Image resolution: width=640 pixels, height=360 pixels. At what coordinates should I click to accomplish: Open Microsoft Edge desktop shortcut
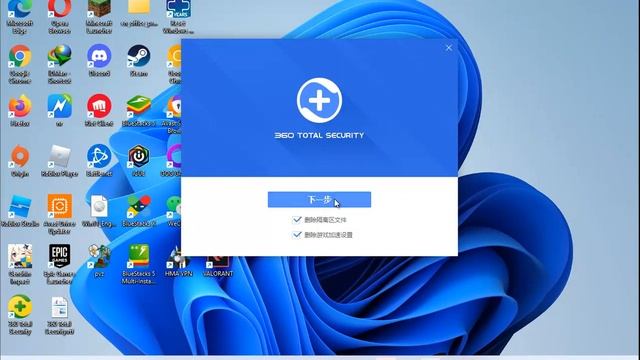[x=20, y=16]
